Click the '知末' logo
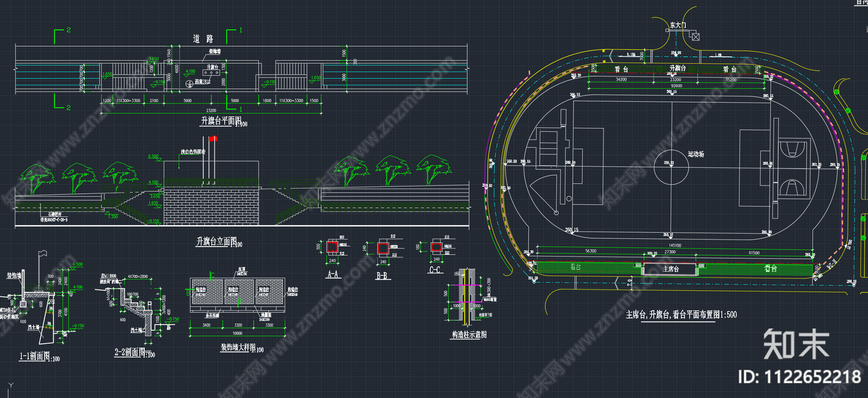The width and height of the screenshot is (868, 398). pos(796,344)
